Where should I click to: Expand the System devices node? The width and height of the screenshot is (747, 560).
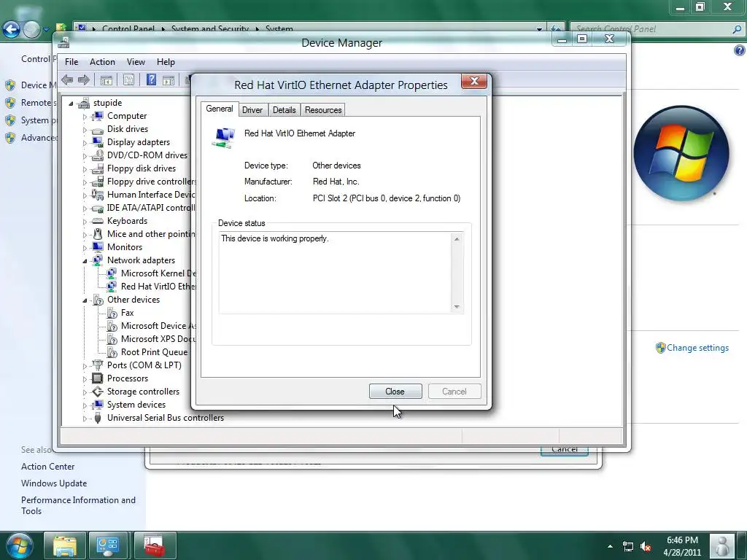(x=85, y=405)
